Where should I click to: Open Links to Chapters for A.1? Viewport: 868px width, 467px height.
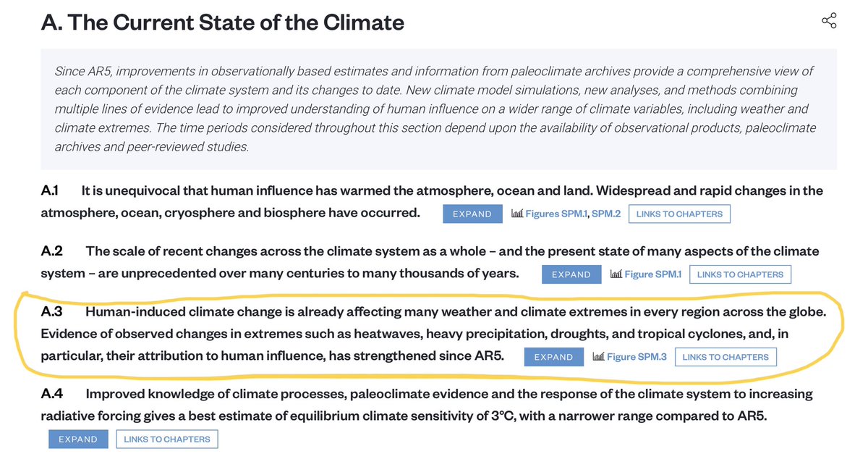pyautogui.click(x=679, y=214)
